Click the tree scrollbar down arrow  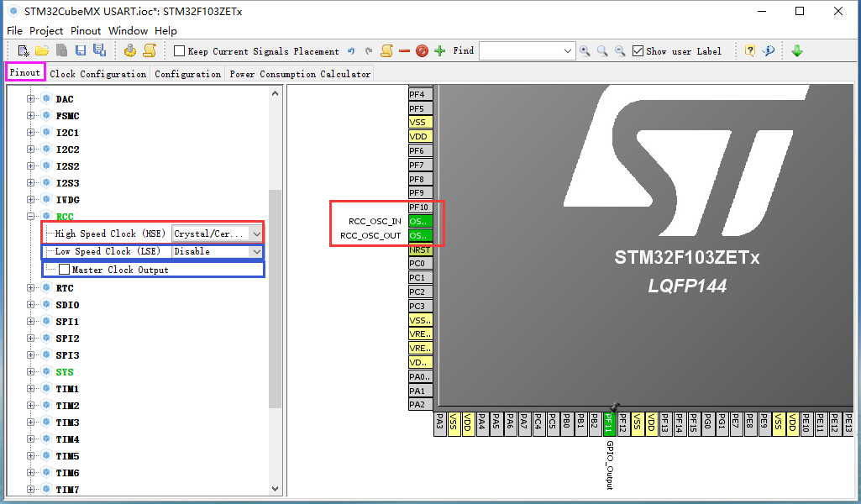click(276, 489)
